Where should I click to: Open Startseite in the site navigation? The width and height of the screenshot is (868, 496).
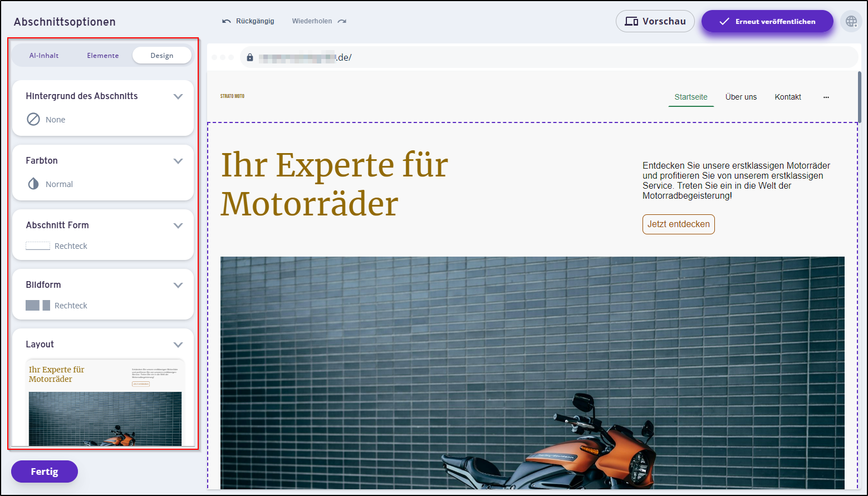[x=691, y=97]
